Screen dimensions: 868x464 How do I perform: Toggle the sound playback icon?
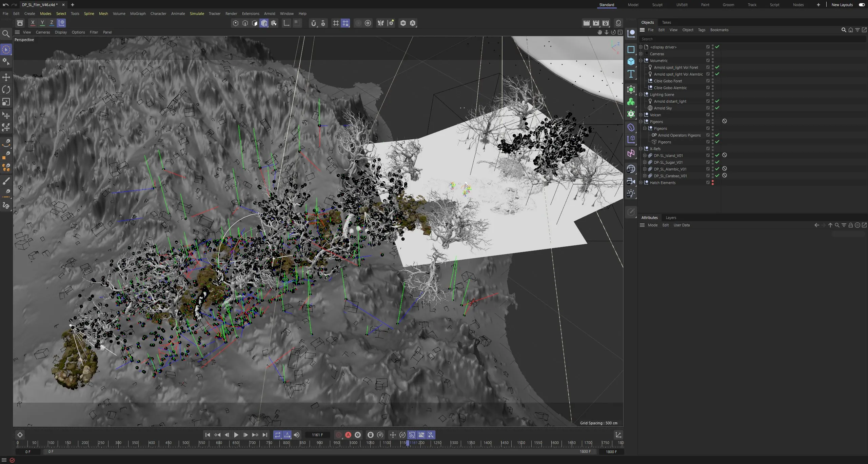click(x=297, y=435)
